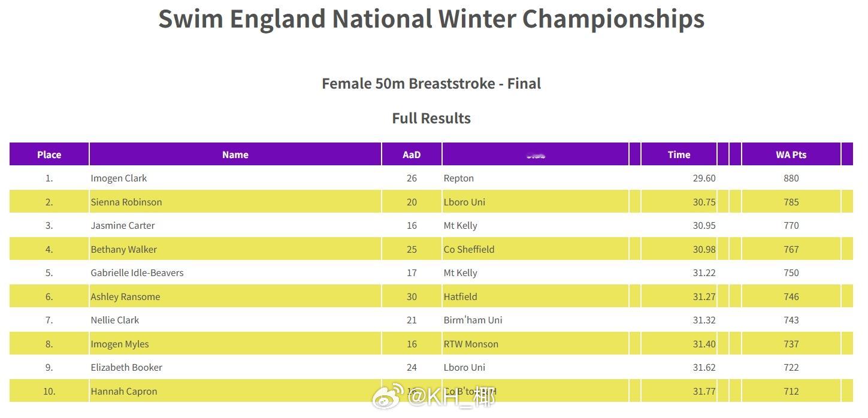Click the Swim England National Winter Championships title

point(431,19)
